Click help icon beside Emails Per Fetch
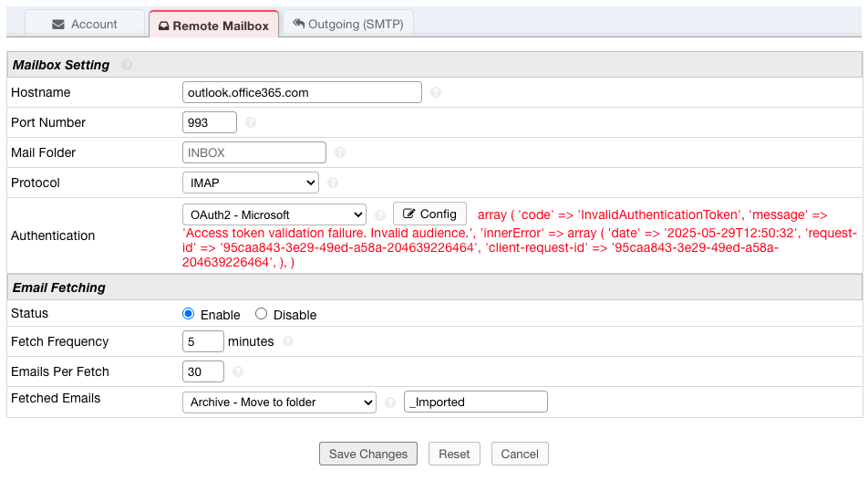 click(238, 372)
